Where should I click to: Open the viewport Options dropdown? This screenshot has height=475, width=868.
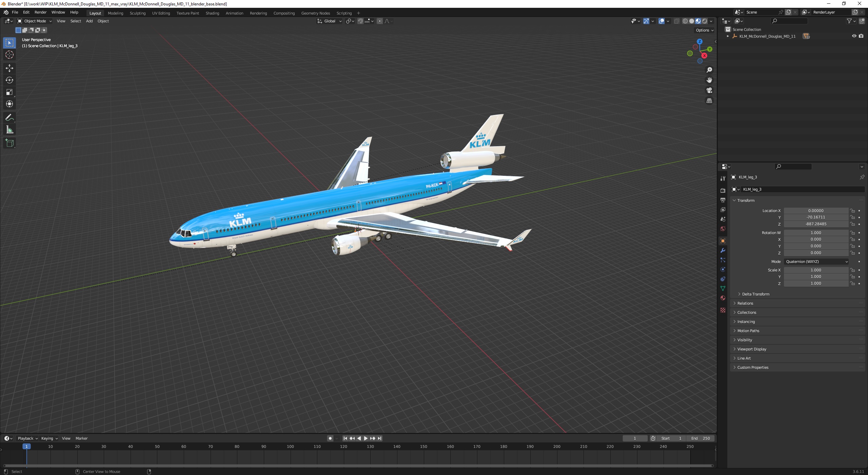(x=705, y=30)
